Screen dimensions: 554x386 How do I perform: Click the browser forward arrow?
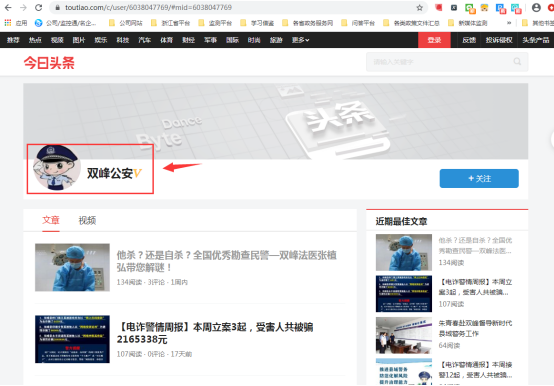[x=23, y=7]
